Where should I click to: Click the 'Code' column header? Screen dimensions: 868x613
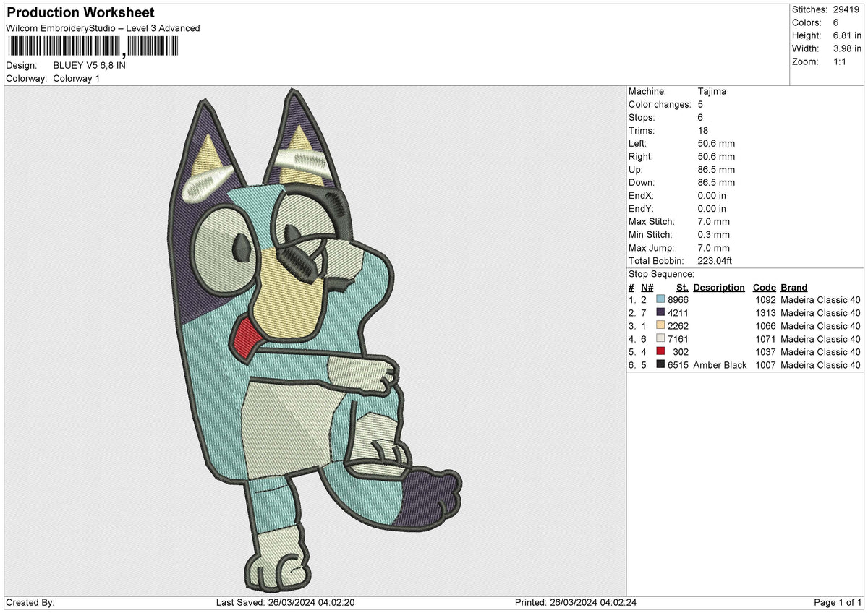click(765, 287)
